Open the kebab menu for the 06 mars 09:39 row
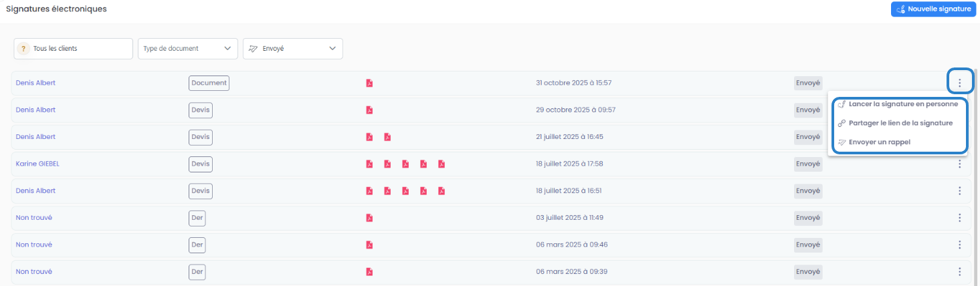The width and height of the screenshot is (980, 286). pyautogui.click(x=959, y=272)
